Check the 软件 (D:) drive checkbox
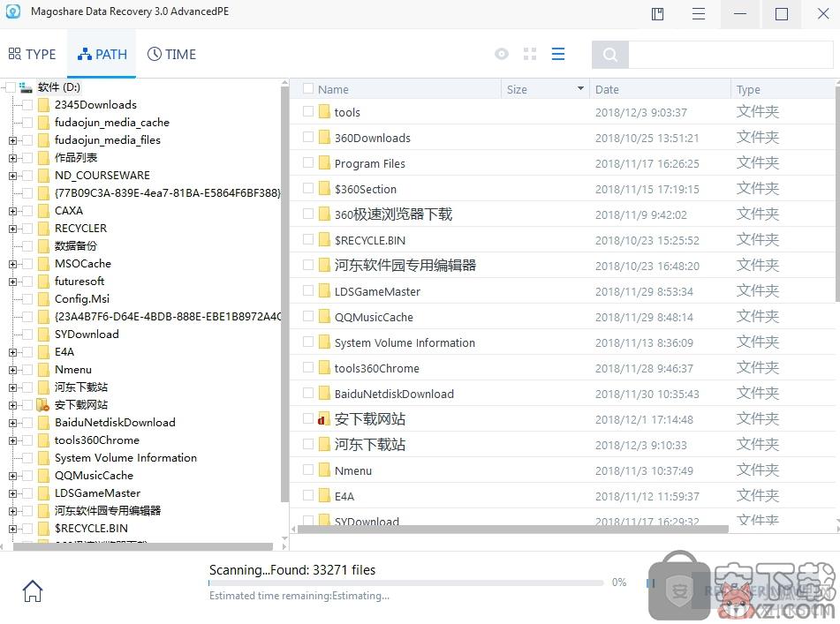This screenshot has height=624, width=840. point(10,87)
